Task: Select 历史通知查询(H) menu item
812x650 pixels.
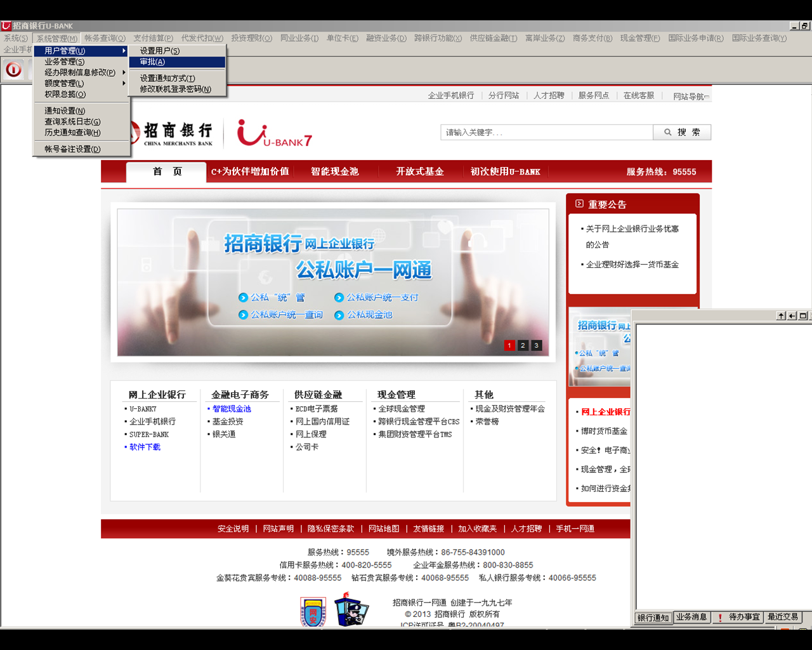Action: click(82, 132)
